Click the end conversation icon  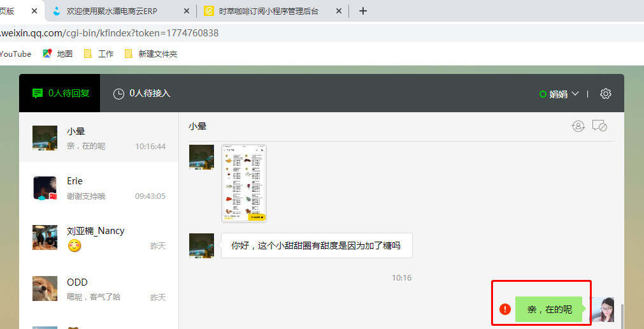pyautogui.click(x=599, y=126)
